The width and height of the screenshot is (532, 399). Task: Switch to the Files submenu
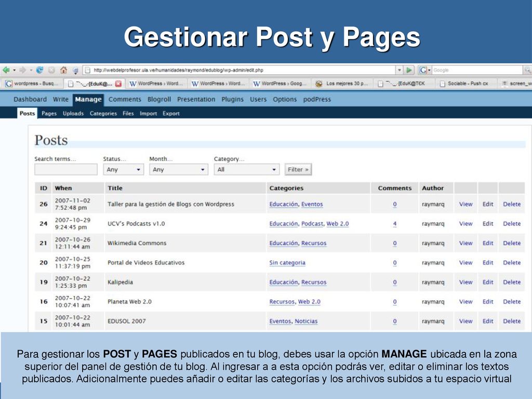click(128, 113)
